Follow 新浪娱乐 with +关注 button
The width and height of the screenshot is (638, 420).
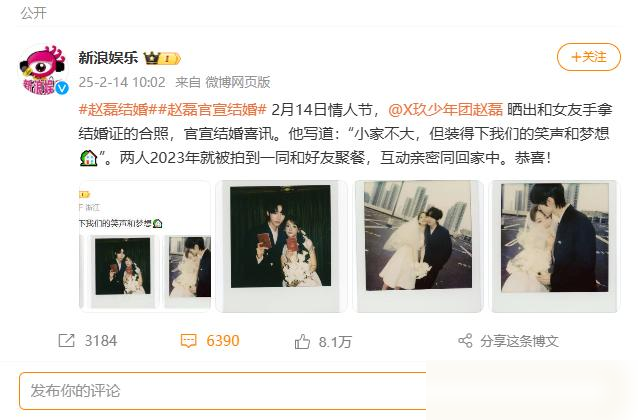589,57
